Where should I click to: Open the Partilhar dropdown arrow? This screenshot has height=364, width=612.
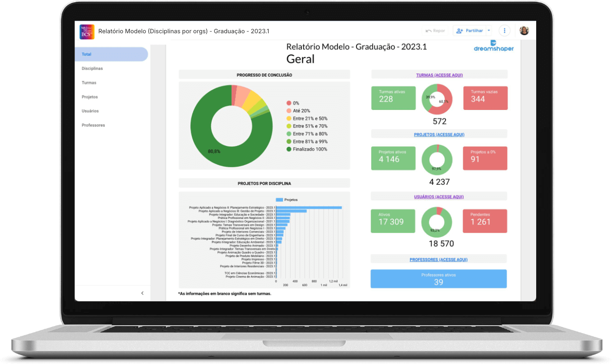489,31
